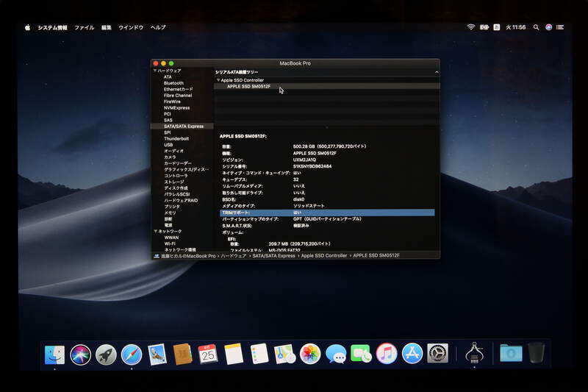Viewport: 588px width, 392px height.
Task: Open System Preferences gear in Dock
Action: tap(437, 354)
